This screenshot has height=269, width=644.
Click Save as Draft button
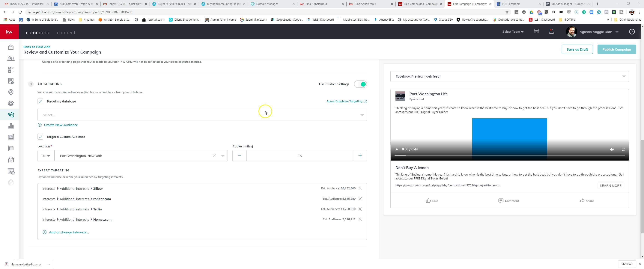click(x=577, y=49)
